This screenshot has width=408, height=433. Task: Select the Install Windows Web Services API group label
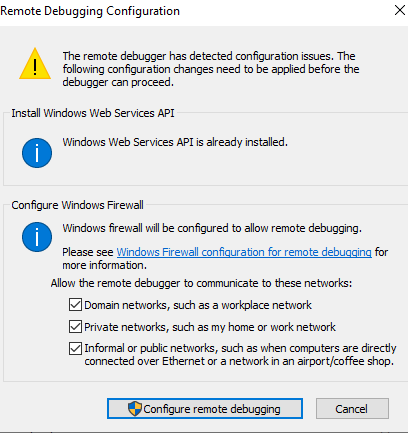tap(93, 113)
